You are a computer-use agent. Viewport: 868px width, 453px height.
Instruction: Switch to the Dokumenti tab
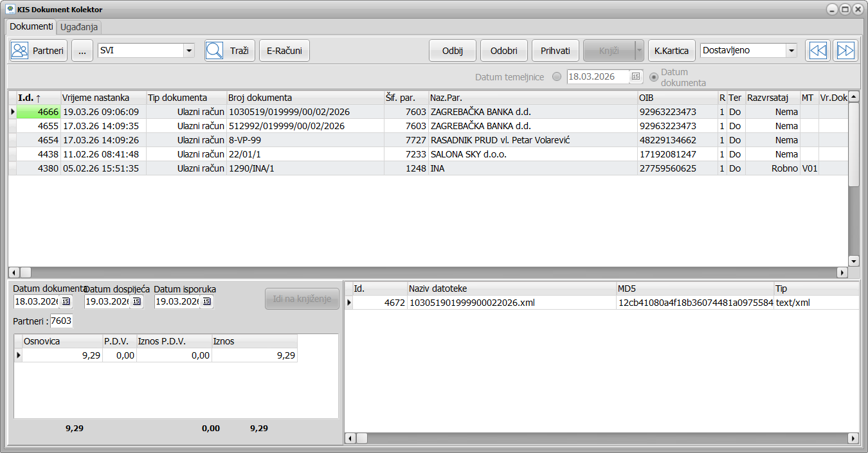point(32,26)
